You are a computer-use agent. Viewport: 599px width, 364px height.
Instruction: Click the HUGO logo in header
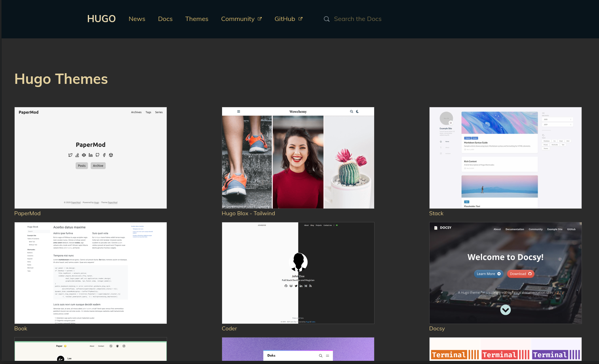click(x=101, y=19)
